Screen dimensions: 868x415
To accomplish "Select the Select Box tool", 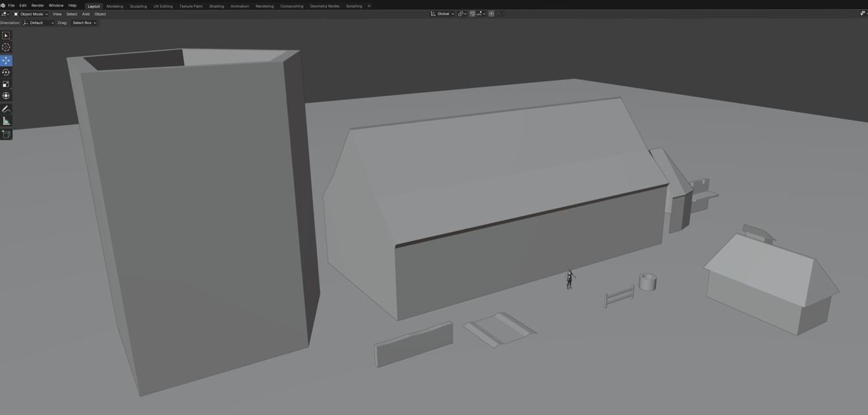I will tap(6, 36).
